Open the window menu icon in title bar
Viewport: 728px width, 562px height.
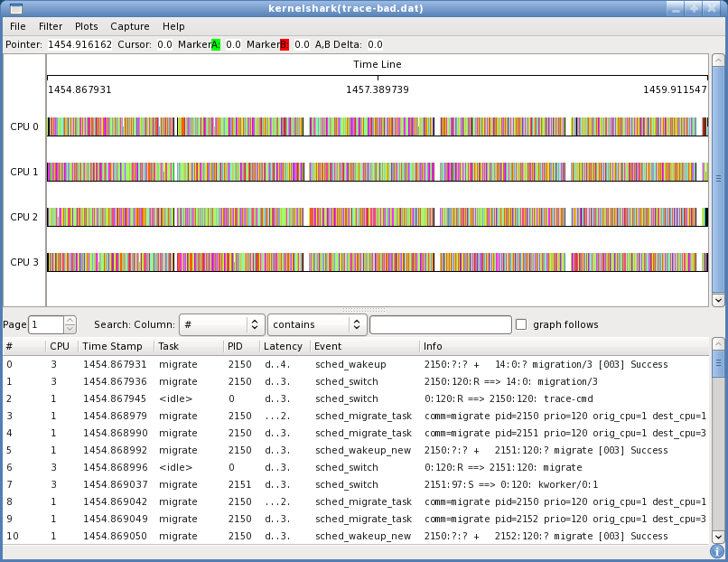click(x=15, y=8)
